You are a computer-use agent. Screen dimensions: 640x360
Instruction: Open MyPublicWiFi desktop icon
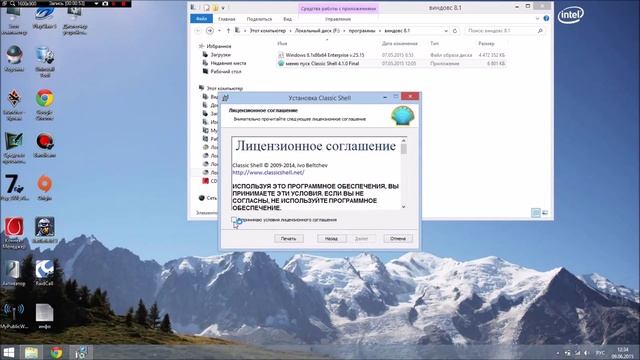[14, 316]
